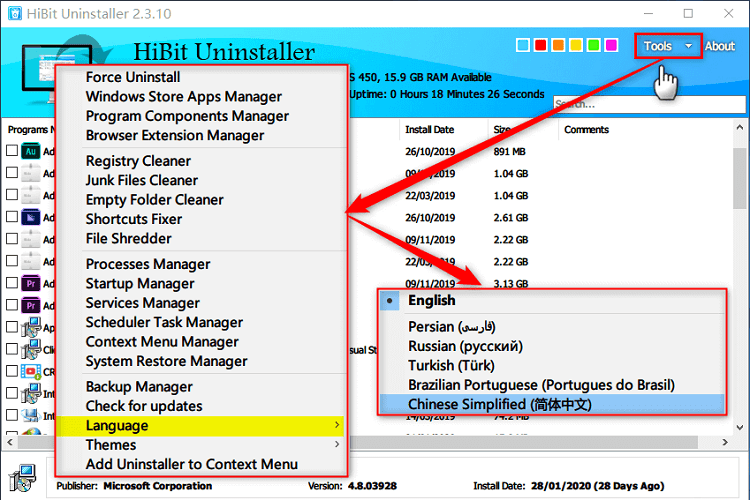
Task: Open the Context Menu Manager
Action: (162, 342)
